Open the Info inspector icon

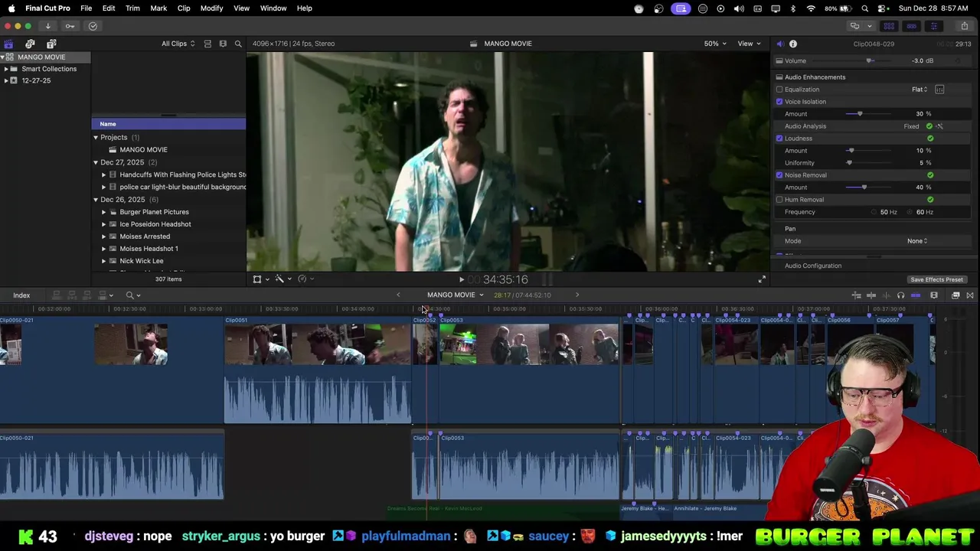(x=793, y=44)
